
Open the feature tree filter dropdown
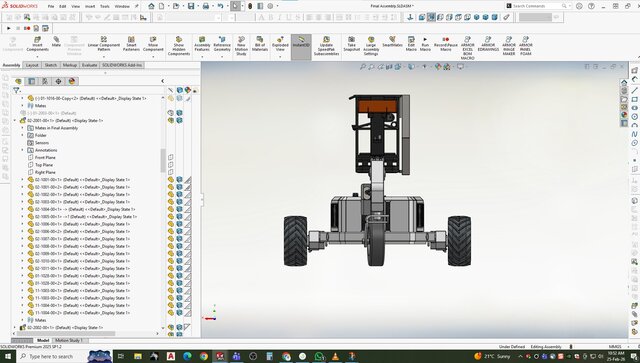tap(16, 90)
